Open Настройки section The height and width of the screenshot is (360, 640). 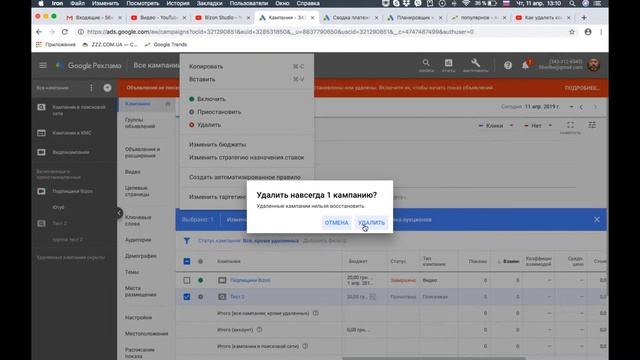click(x=138, y=317)
